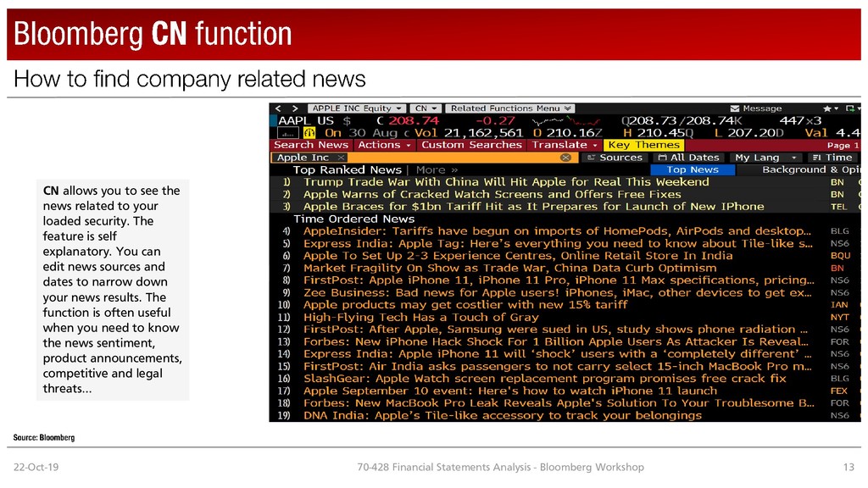Open story 10 Apple products may get costlier
The height and width of the screenshot is (488, 868).
465,305
